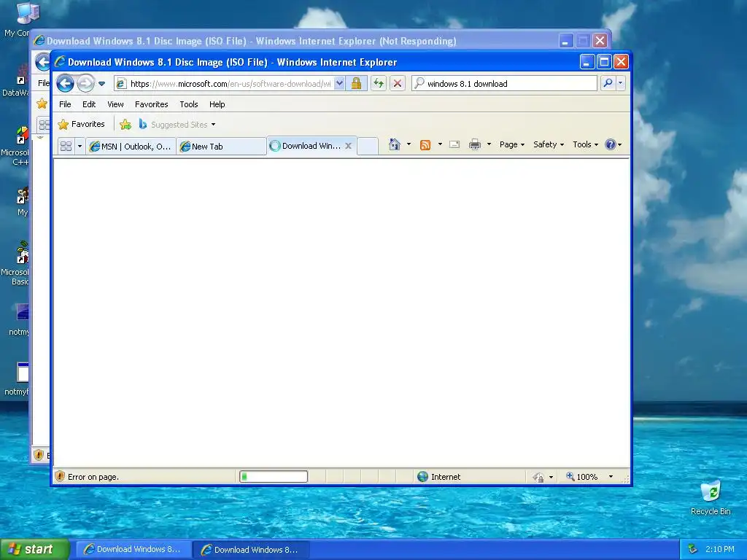The width and height of the screenshot is (747, 560).
Task: Open the File menu in front window
Action: click(x=65, y=104)
